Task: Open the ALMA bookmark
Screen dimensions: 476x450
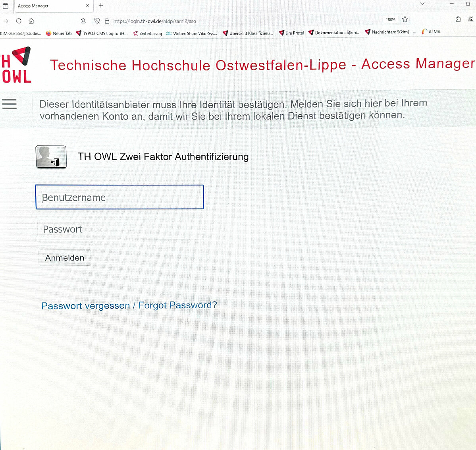Action: [x=431, y=32]
